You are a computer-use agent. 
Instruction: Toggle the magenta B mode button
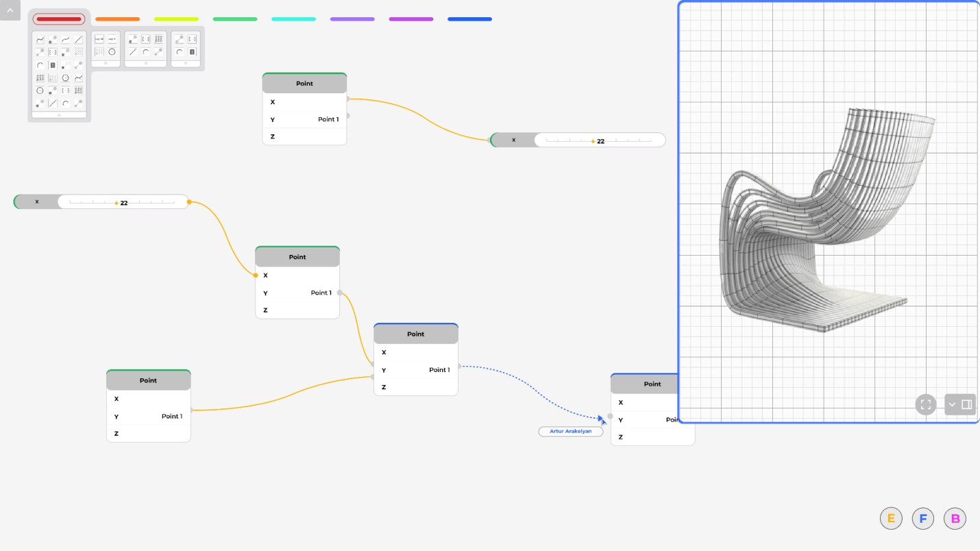(x=955, y=519)
